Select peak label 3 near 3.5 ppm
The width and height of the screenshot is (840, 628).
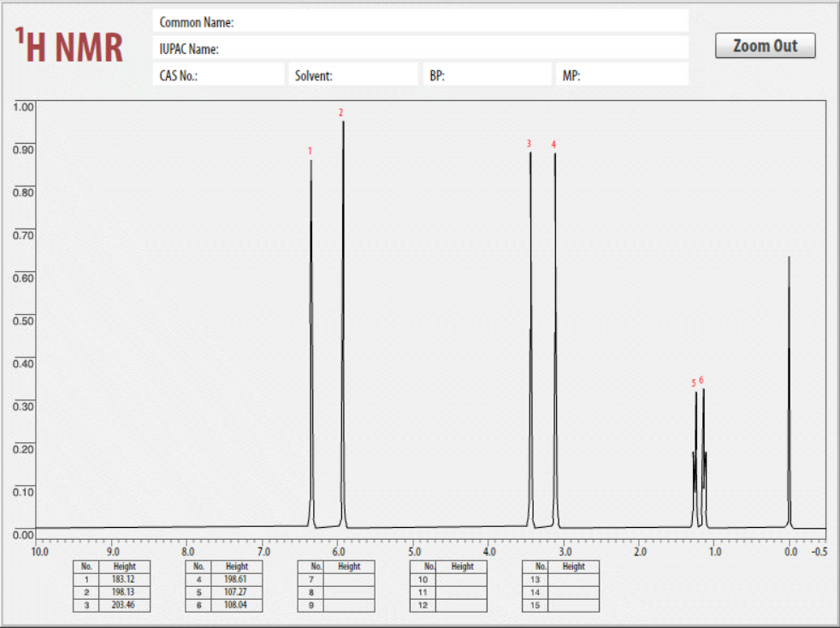tap(529, 145)
